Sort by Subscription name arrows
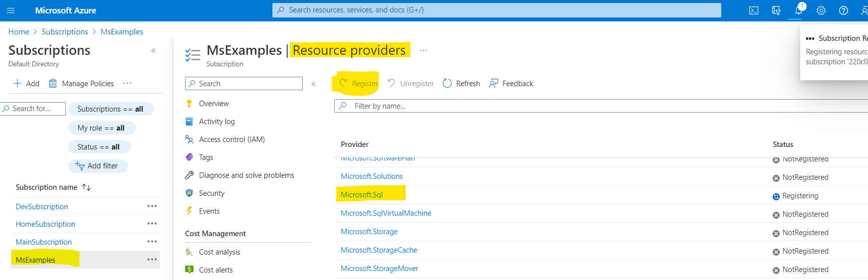Screen dimensions: 868x280 tap(86, 187)
